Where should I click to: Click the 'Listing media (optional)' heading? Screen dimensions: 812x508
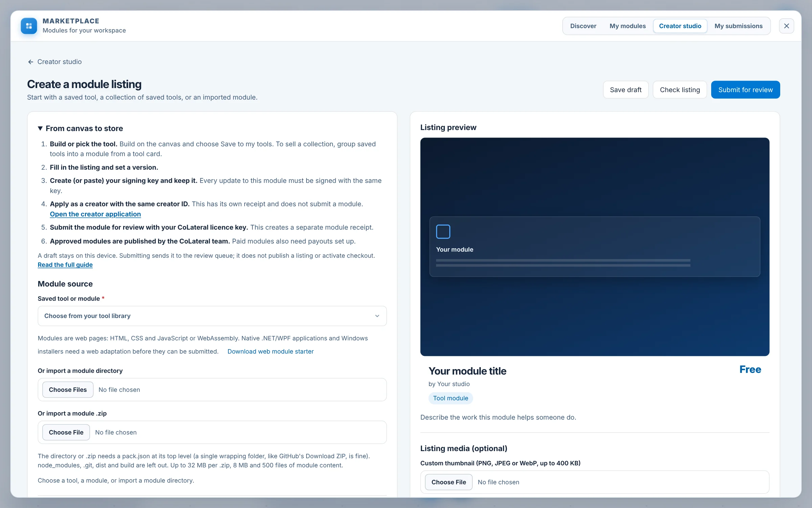coord(464,448)
